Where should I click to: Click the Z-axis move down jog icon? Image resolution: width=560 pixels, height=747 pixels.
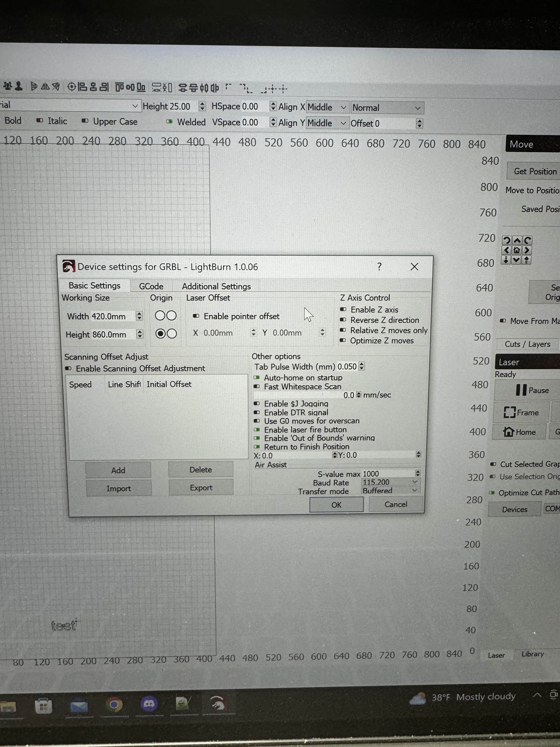point(506,260)
